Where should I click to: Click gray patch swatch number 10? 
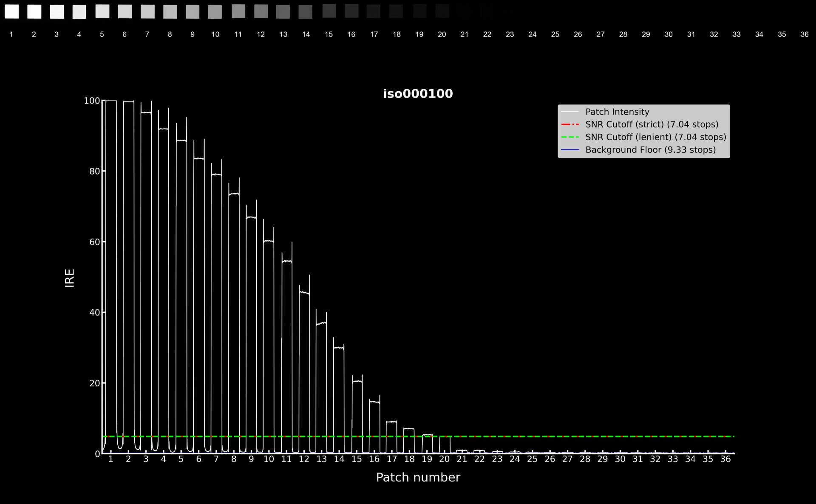(215, 12)
